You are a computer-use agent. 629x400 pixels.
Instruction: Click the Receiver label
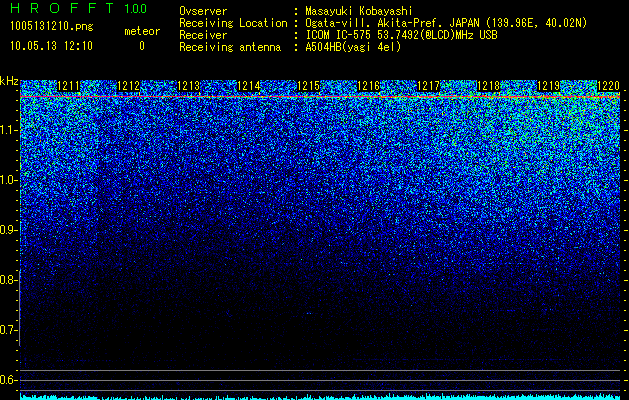click(x=203, y=35)
